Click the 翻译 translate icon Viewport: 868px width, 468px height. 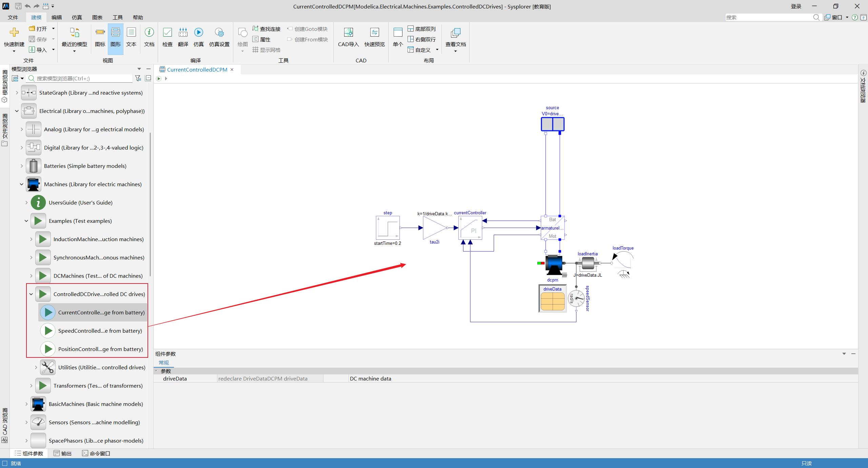coord(183,32)
